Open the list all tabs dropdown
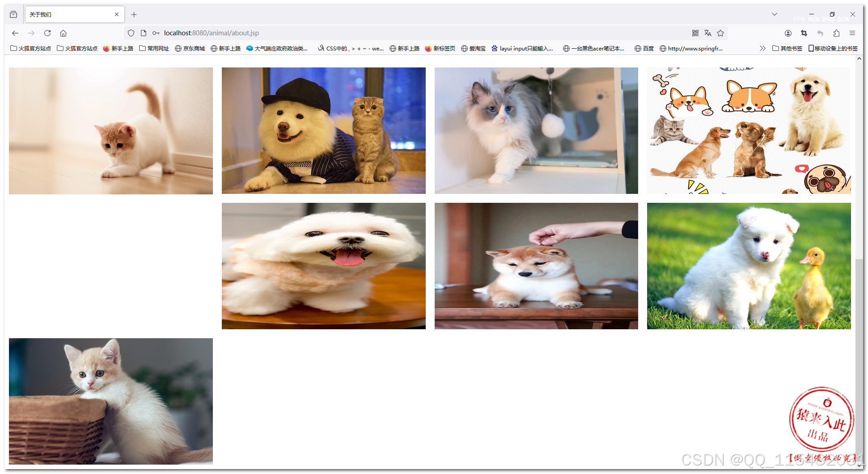The image size is (868, 474). pyautogui.click(x=775, y=14)
